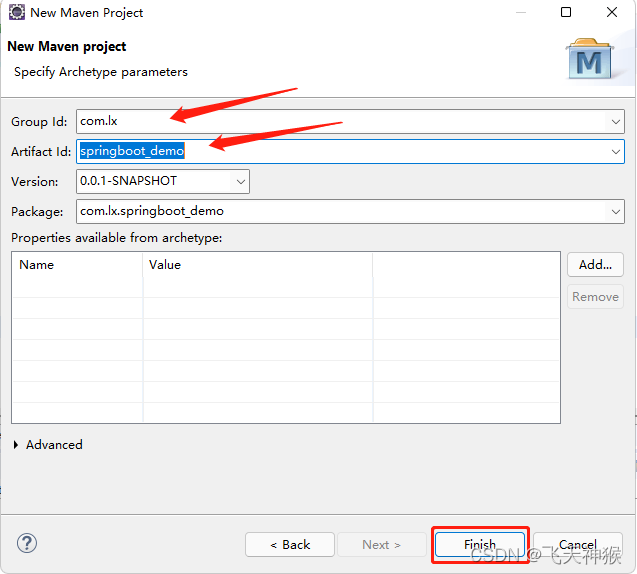The height and width of the screenshot is (574, 637).
Task: Click the Maven M wizard banner icon
Action: click(590, 59)
